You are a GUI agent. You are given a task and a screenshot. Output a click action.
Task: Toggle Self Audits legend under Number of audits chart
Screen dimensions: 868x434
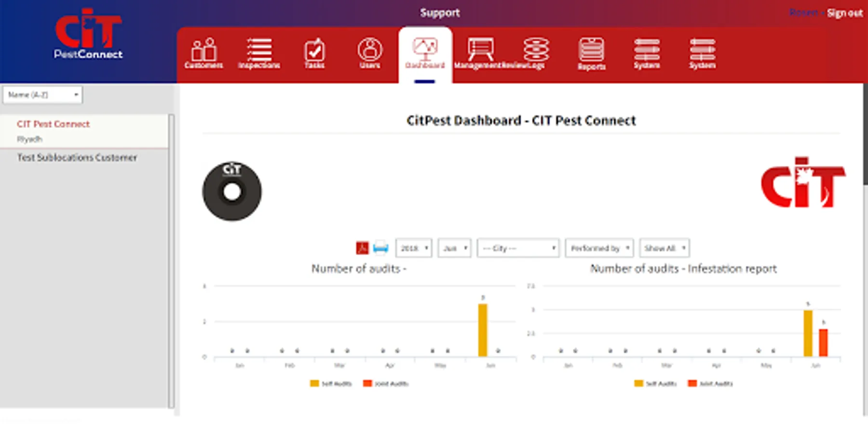tap(331, 383)
